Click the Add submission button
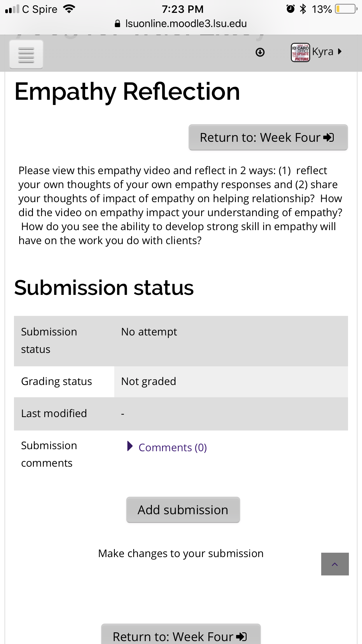The image size is (362, 644). tap(183, 510)
